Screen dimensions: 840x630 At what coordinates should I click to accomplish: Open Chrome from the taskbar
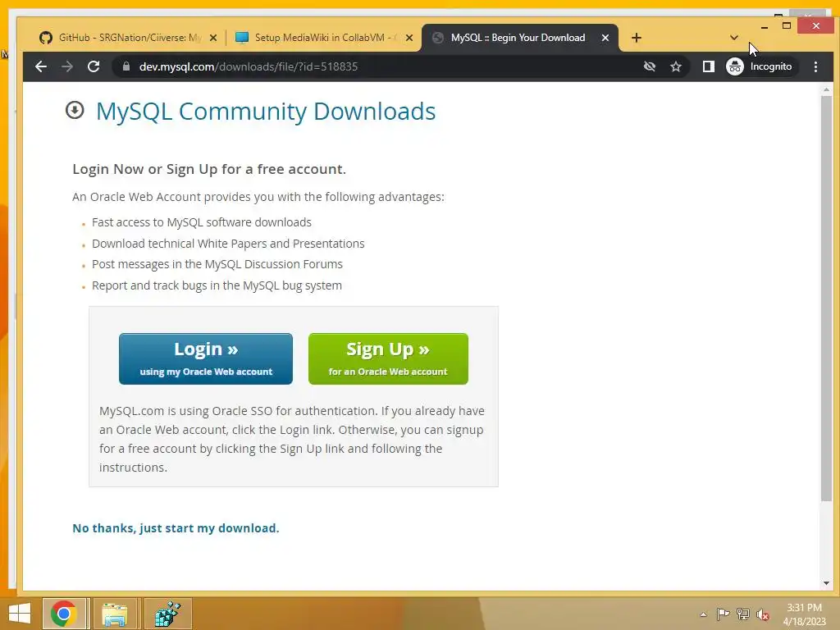(64, 614)
